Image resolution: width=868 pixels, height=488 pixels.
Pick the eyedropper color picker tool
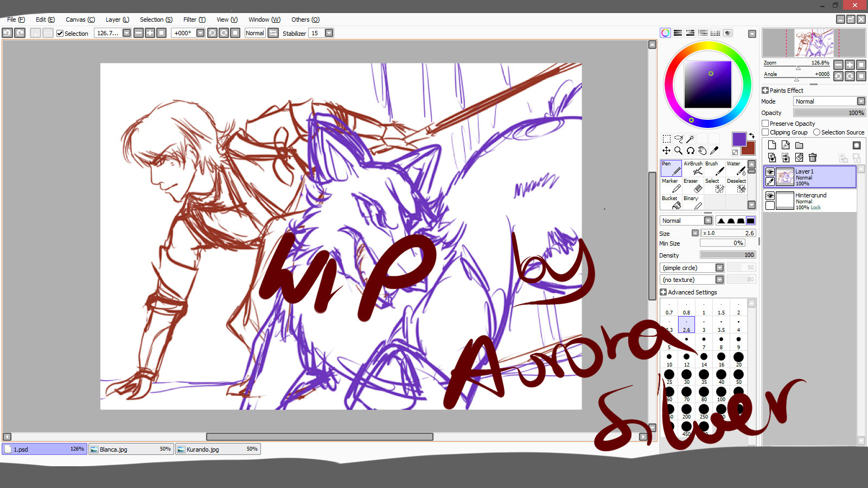pyautogui.click(x=714, y=151)
